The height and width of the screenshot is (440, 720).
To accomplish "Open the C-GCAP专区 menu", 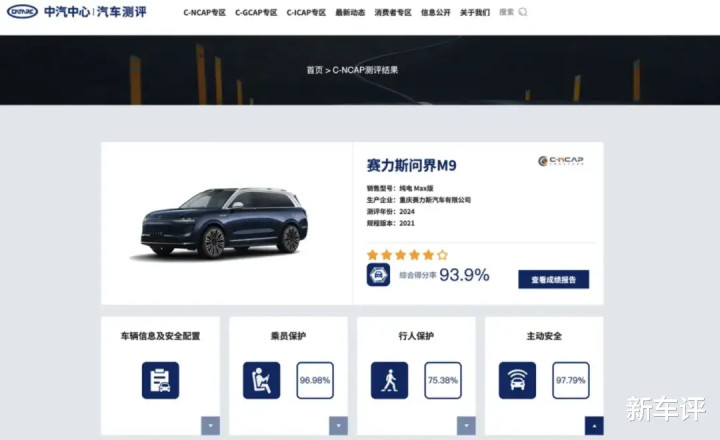I will click(256, 12).
